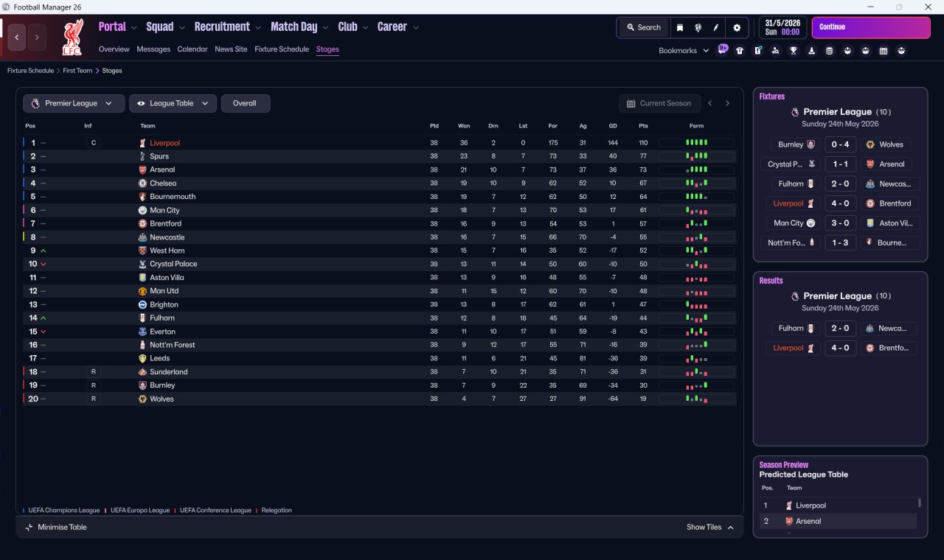Click the Man Utd badge in league table

[x=143, y=291]
